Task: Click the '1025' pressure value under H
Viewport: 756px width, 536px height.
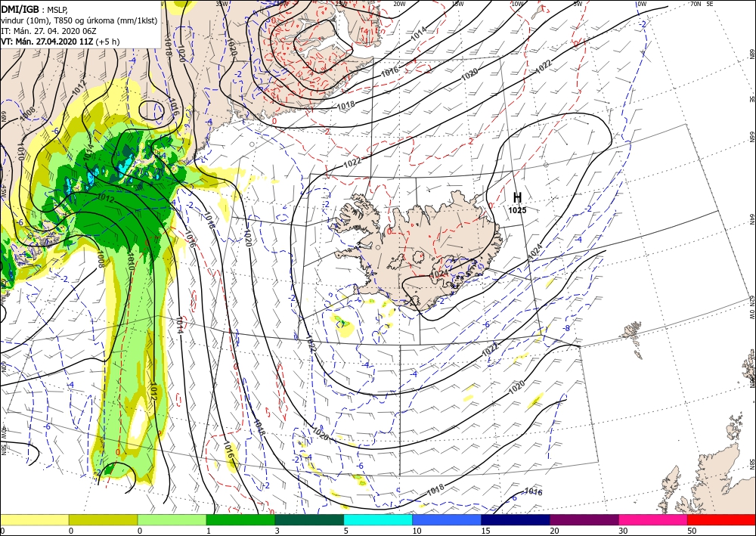Action: [517, 210]
